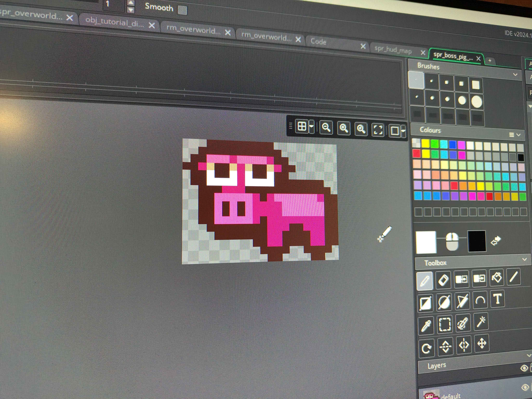The width and height of the screenshot is (532, 399).
Task: Open the grid options dropdown arrow
Action: pos(311,126)
